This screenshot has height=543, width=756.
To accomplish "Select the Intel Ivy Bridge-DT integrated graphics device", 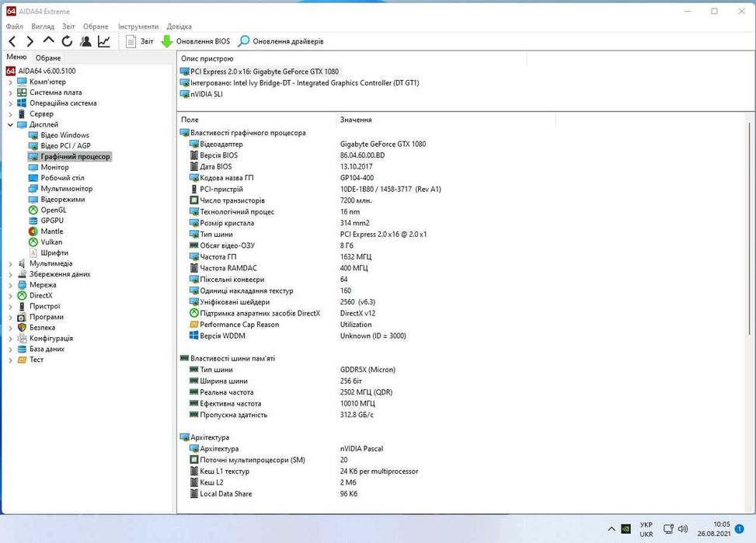I will (299, 83).
